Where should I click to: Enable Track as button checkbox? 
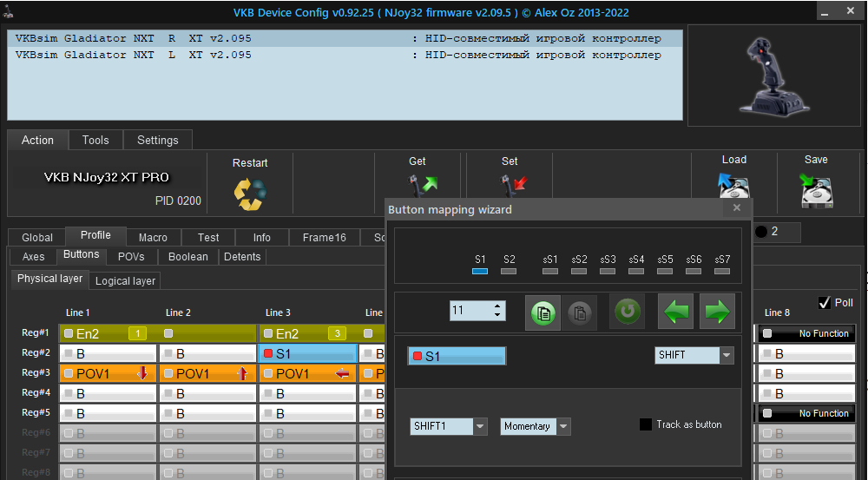pyautogui.click(x=646, y=424)
